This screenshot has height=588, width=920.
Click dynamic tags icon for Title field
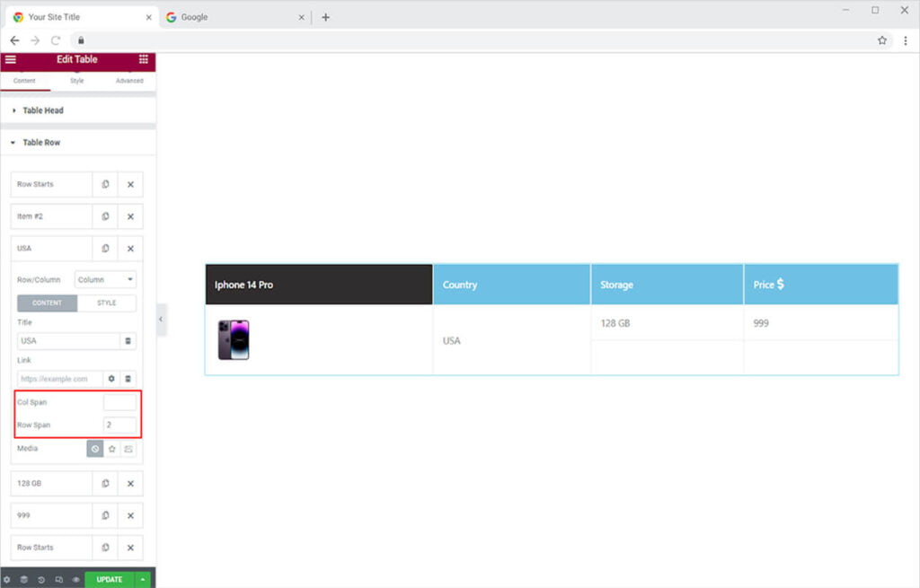click(x=128, y=341)
